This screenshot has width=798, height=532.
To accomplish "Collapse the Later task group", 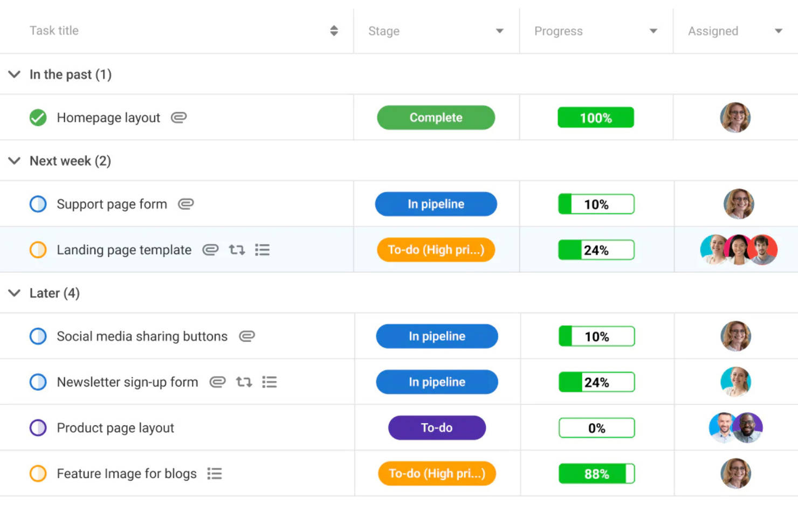I will tap(14, 293).
